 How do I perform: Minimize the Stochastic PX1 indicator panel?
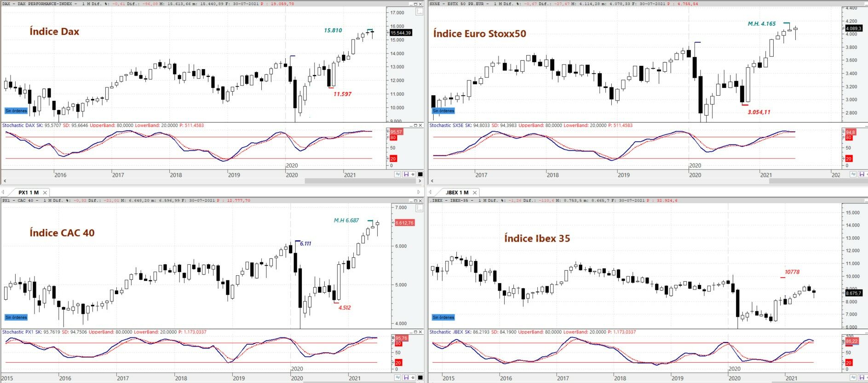pos(411,332)
